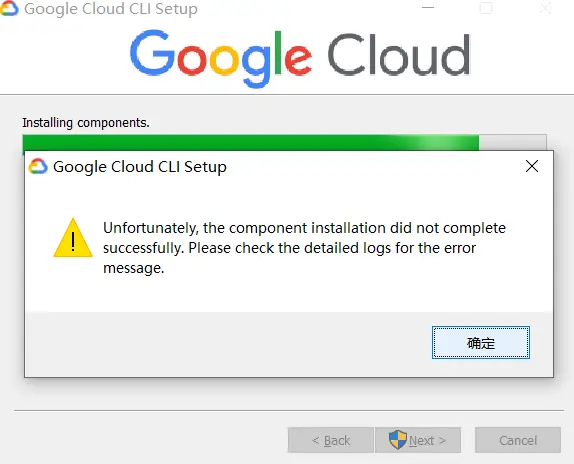Close the error dialog with its X
Image resolution: width=574 pixels, height=464 pixels.
532,166
